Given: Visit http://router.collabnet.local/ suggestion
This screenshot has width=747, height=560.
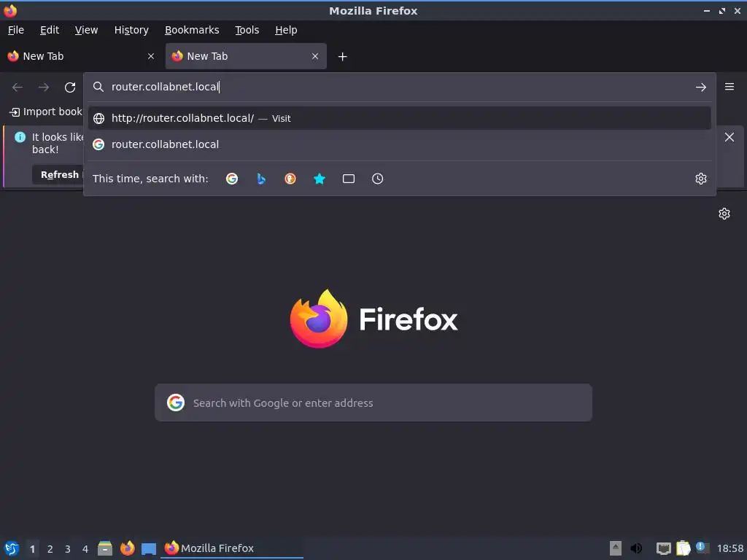Looking at the screenshot, I should (399, 118).
